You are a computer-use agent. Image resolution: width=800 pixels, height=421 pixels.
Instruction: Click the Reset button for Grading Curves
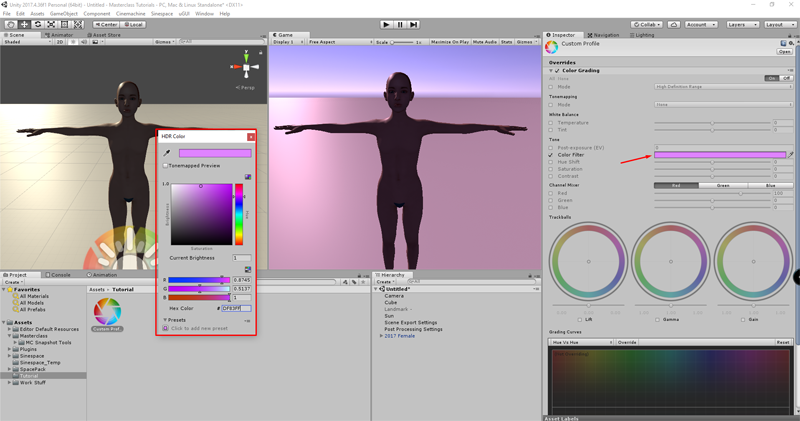783,342
